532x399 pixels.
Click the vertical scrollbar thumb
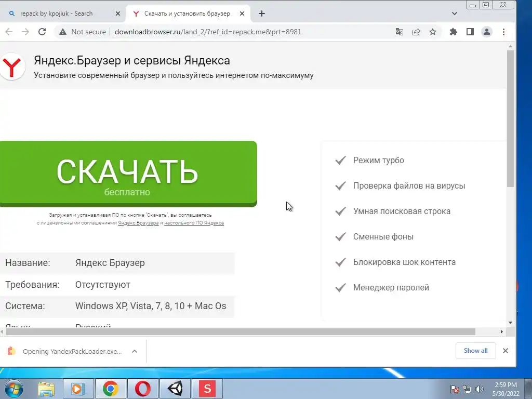pos(510,118)
